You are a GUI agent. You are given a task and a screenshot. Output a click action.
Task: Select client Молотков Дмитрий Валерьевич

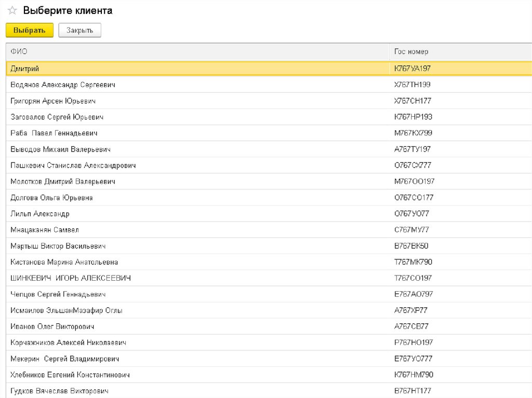coord(63,182)
